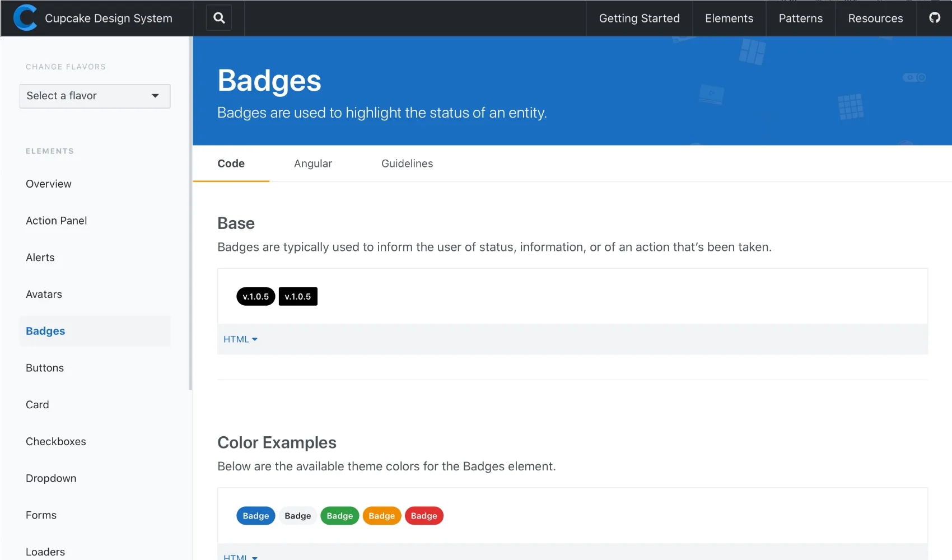Open the Select a flavor dropdown

(95, 96)
